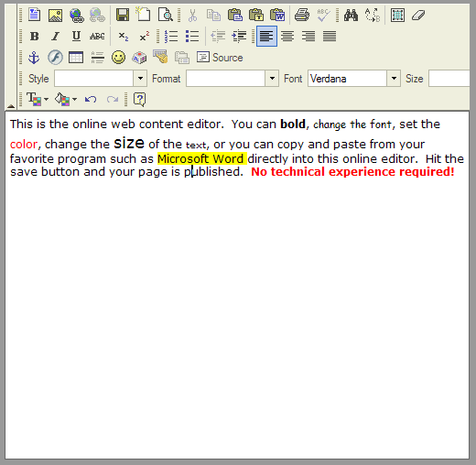Click the Paste from Word icon
This screenshot has width=476, height=465.
pyautogui.click(x=277, y=15)
